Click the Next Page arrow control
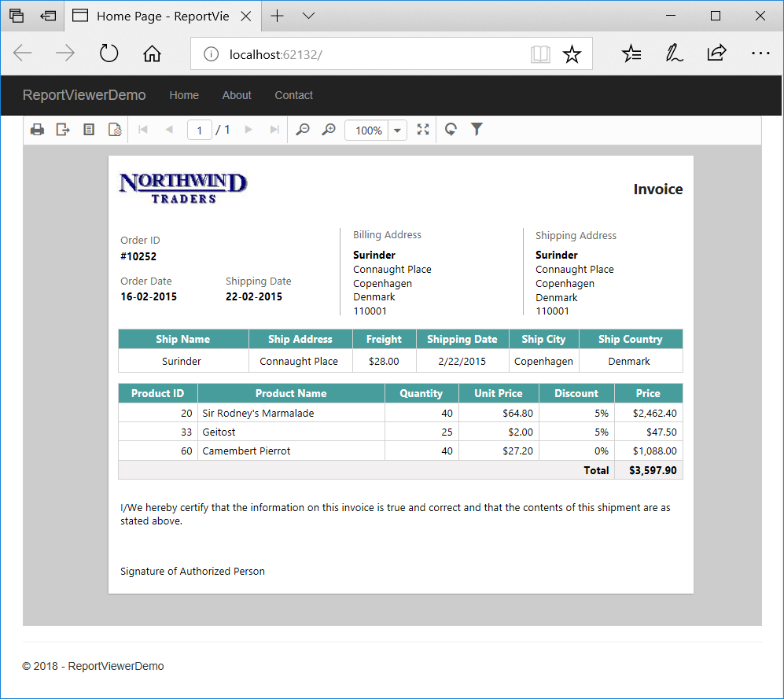 click(248, 129)
